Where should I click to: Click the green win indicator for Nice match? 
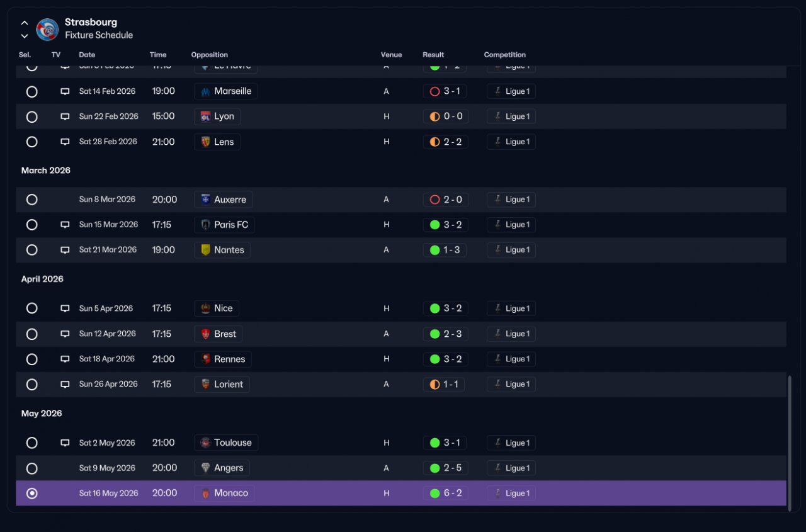coord(434,308)
